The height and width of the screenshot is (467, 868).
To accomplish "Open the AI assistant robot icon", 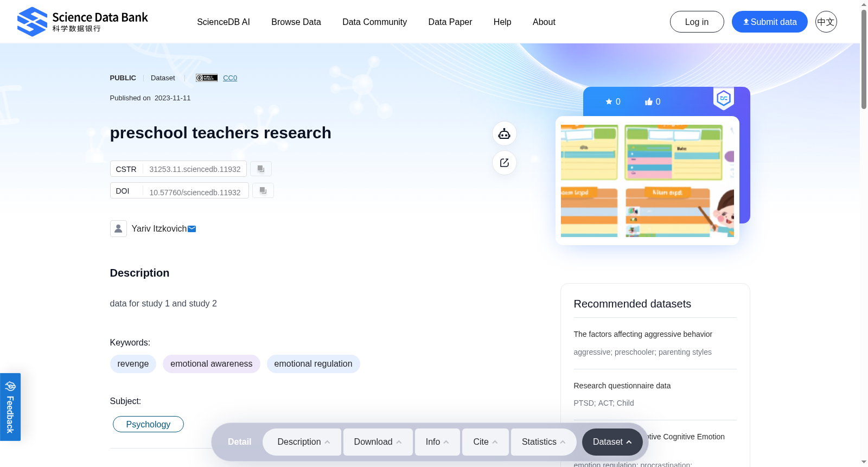I will [x=505, y=133].
